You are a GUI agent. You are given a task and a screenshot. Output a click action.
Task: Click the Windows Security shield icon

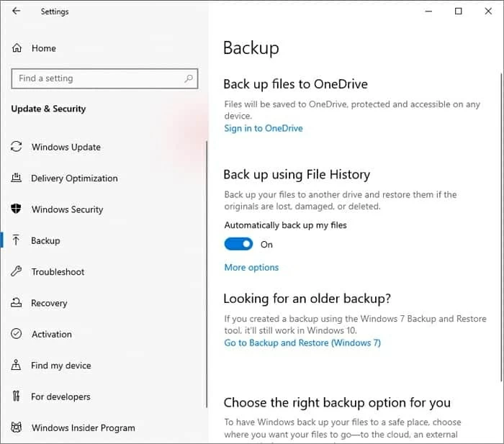[x=17, y=209]
